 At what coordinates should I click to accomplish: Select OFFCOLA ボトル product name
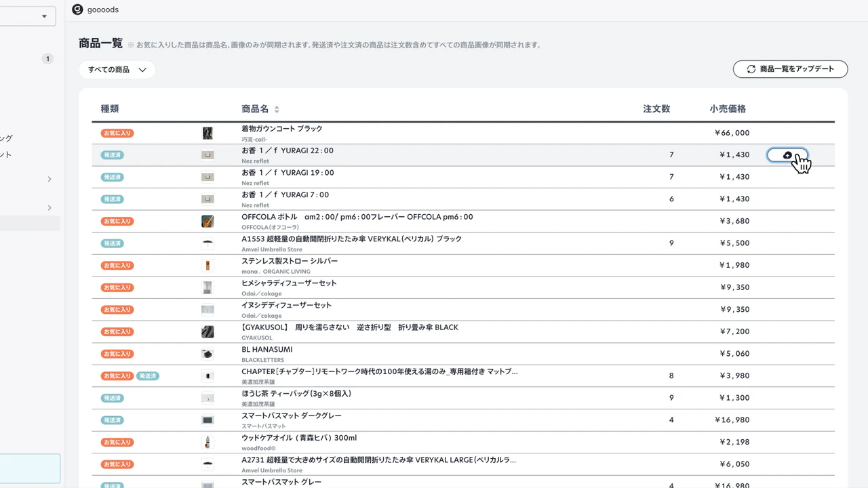(357, 217)
